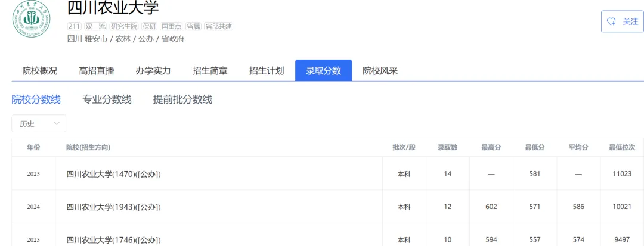644x246 pixels.
Task: Click the 省属 tag
Action: [x=193, y=26]
